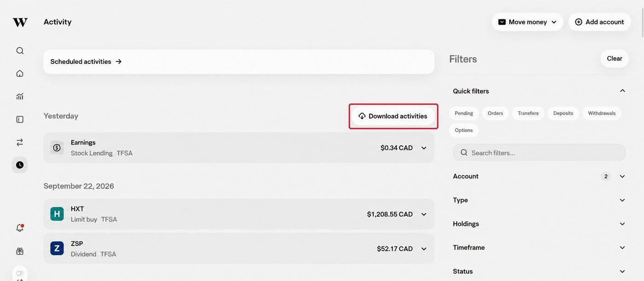Image resolution: width=644 pixels, height=281 pixels.
Task: Click the $52.17 CAD amount
Action: tap(395, 249)
